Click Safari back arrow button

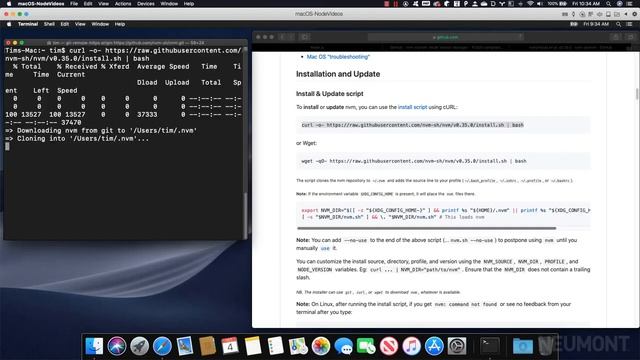pyautogui.click(x=282, y=37)
